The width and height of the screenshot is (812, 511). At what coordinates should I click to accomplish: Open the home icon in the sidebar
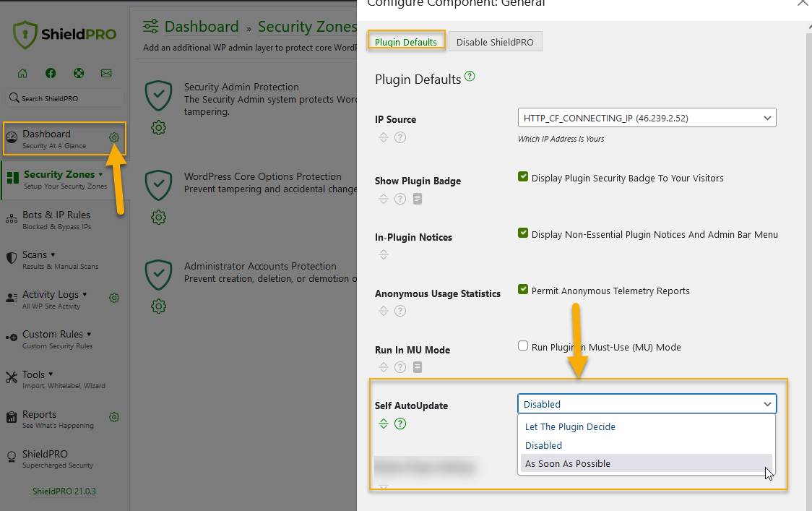(22, 73)
